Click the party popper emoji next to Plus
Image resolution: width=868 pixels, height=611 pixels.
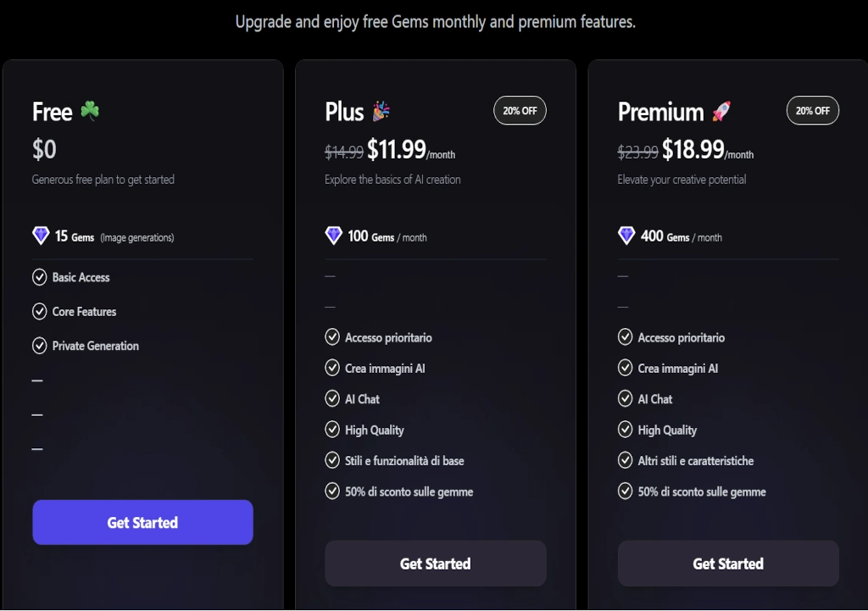click(383, 110)
